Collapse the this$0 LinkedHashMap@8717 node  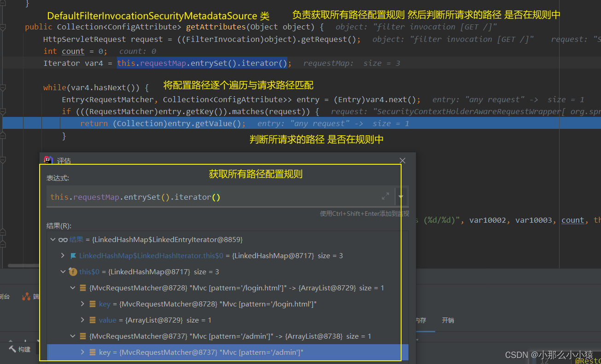pos(63,272)
